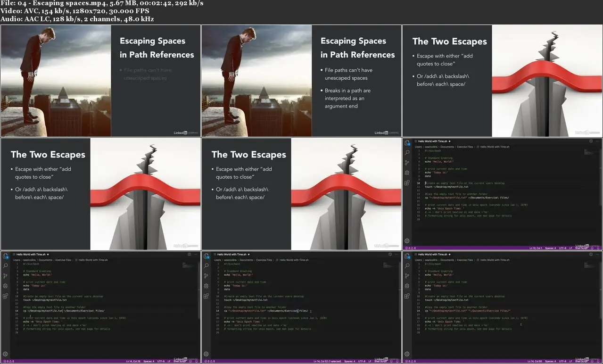Click quoted "~/Documents/Exercise Files/" path on line 14

point(490,311)
